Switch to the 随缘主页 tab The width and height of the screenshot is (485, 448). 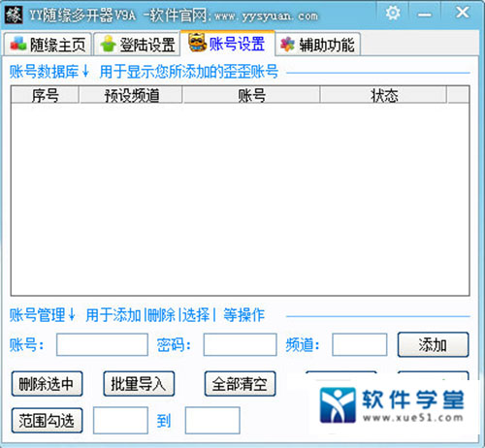click(x=48, y=45)
